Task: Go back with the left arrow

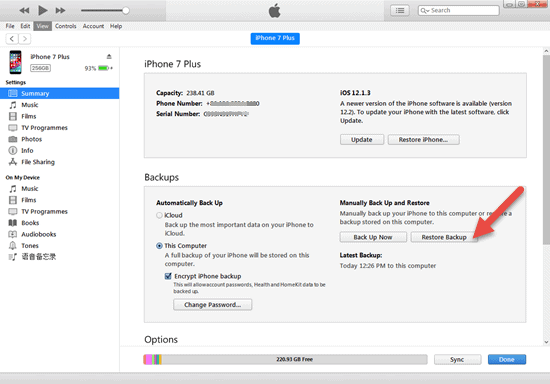Action: point(12,39)
